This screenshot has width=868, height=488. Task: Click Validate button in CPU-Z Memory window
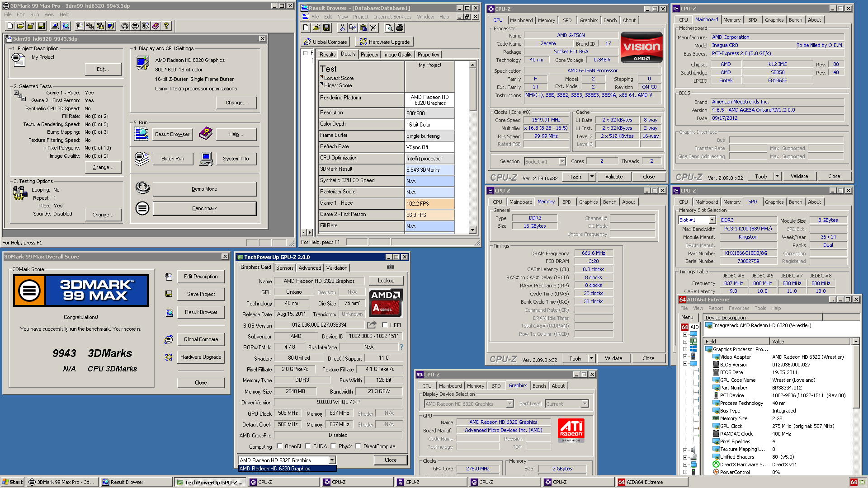pyautogui.click(x=613, y=358)
